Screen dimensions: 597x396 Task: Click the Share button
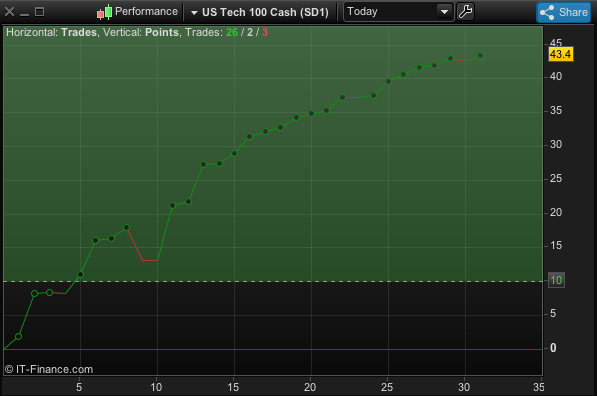coord(563,12)
